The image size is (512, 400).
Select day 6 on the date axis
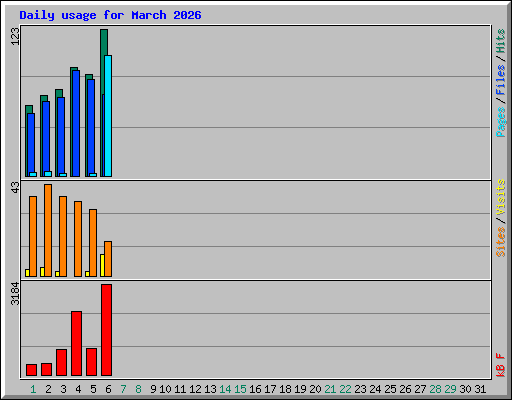click(108, 389)
